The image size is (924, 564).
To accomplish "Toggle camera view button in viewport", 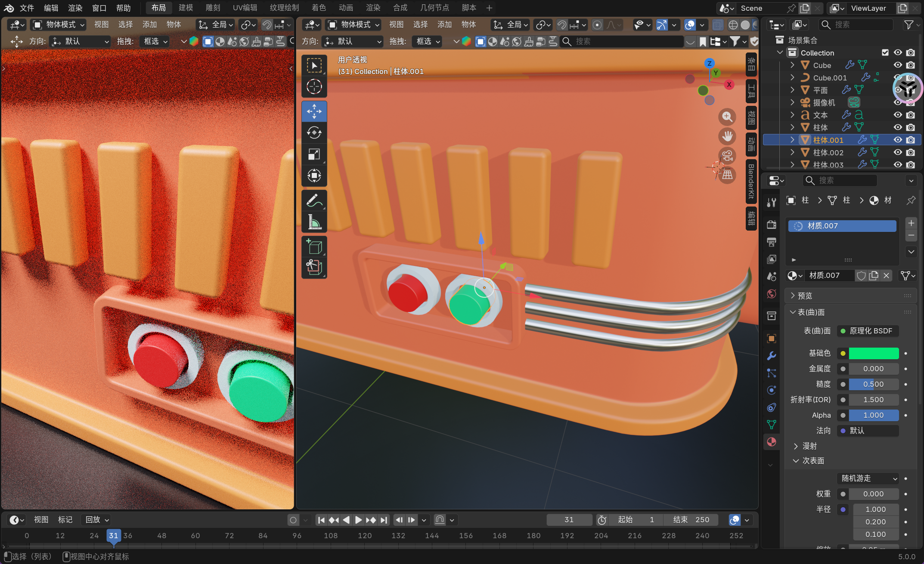I will tap(727, 155).
